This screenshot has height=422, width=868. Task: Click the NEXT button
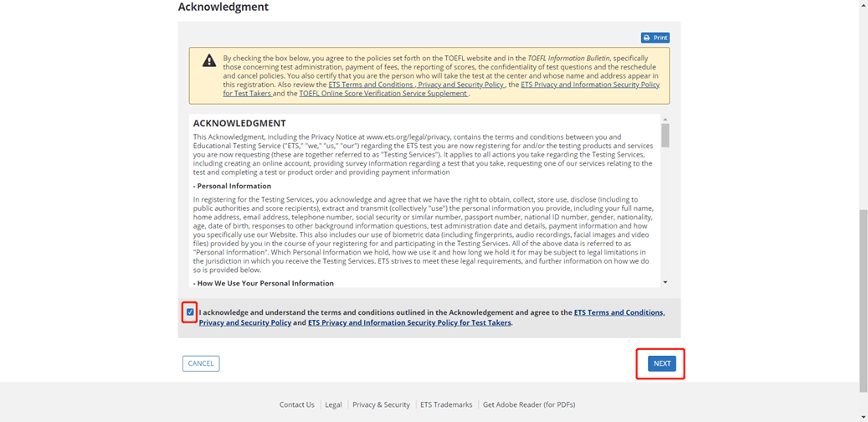(661, 363)
